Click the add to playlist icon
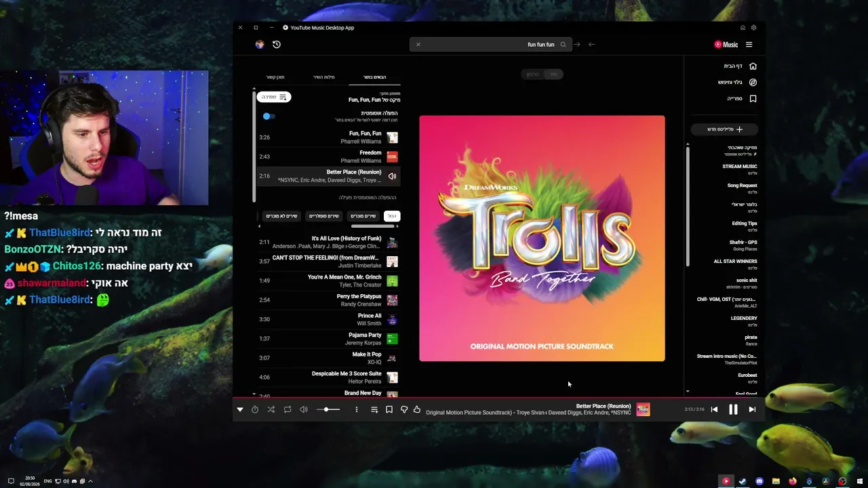 tap(374, 409)
